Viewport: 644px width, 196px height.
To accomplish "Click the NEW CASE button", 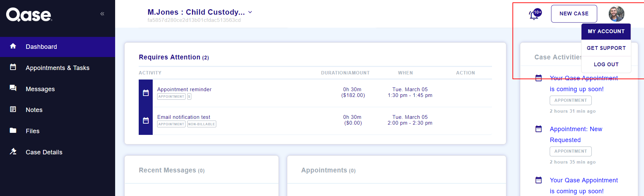I will tap(574, 14).
